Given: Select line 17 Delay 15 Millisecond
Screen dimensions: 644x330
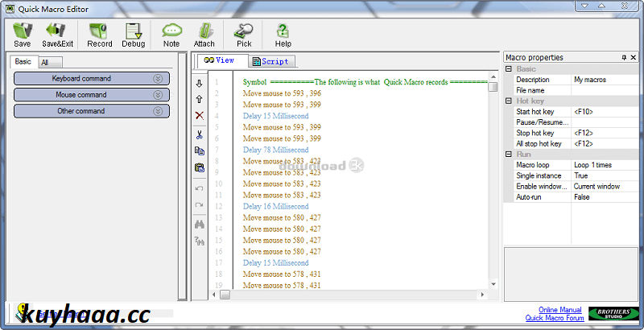Looking at the screenshot, I should coord(275,262).
